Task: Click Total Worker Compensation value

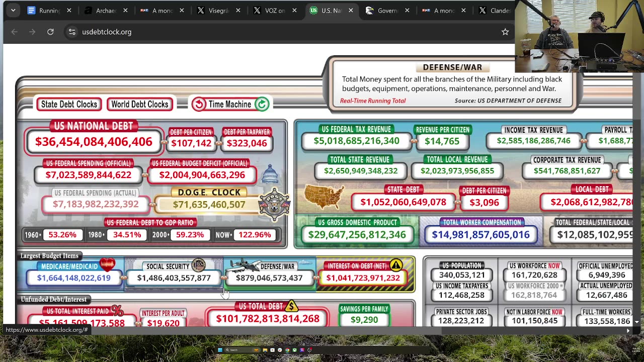Action: tap(480, 235)
